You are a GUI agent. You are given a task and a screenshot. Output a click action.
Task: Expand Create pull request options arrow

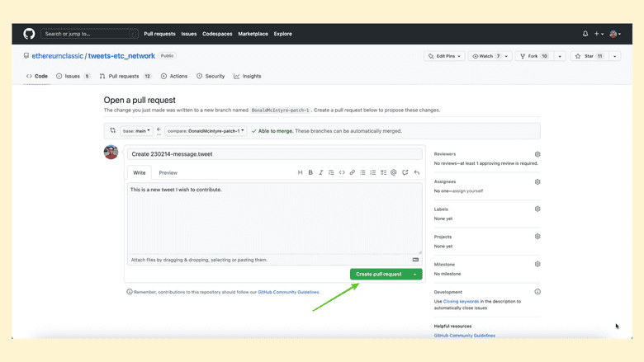415,274
